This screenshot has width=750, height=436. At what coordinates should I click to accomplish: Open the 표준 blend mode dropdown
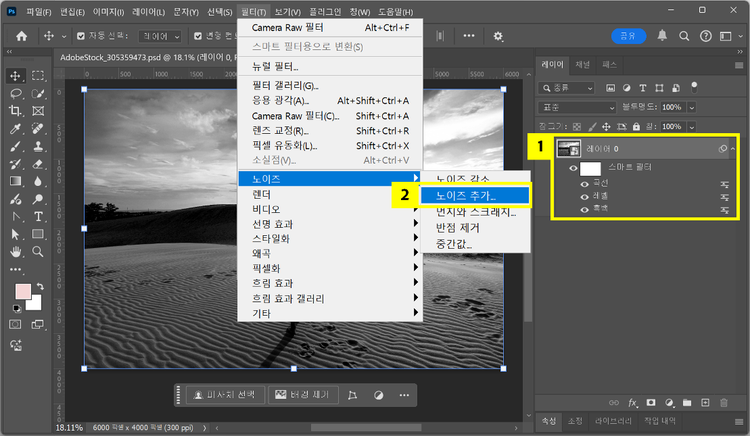click(577, 108)
